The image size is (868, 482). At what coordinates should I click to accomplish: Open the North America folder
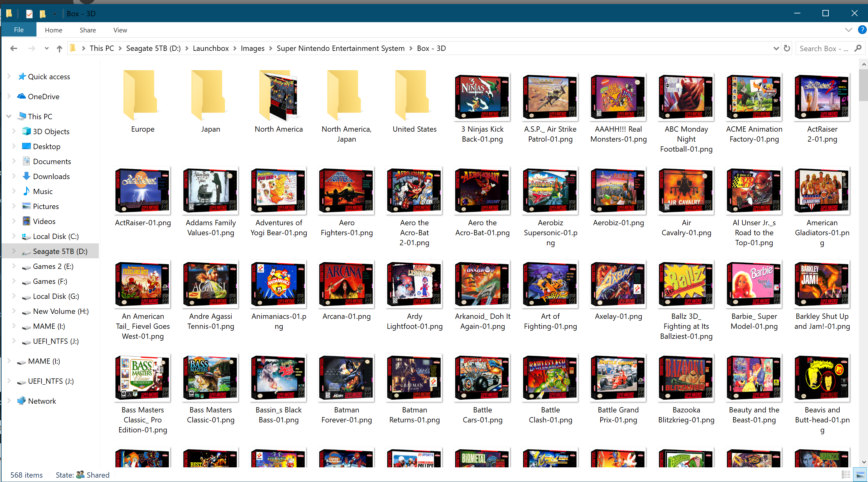[278, 96]
